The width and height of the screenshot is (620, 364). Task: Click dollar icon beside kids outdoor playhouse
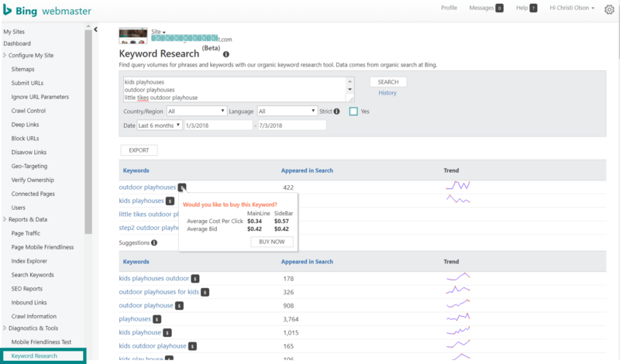click(x=192, y=346)
